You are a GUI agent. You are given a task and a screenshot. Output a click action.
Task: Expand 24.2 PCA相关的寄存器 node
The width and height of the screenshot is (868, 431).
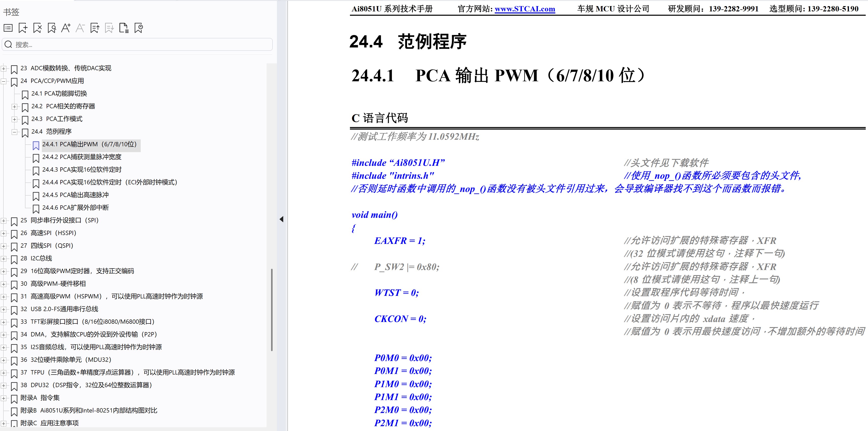point(14,106)
